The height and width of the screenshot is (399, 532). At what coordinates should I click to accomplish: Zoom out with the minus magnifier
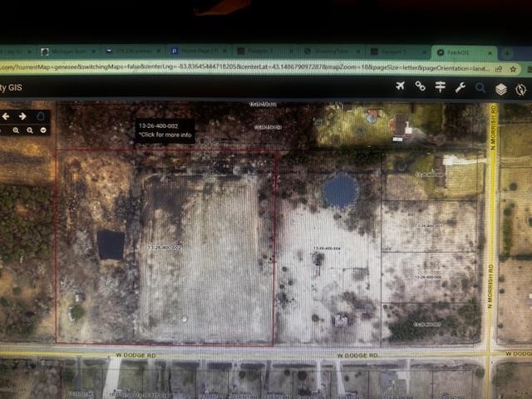30,131
